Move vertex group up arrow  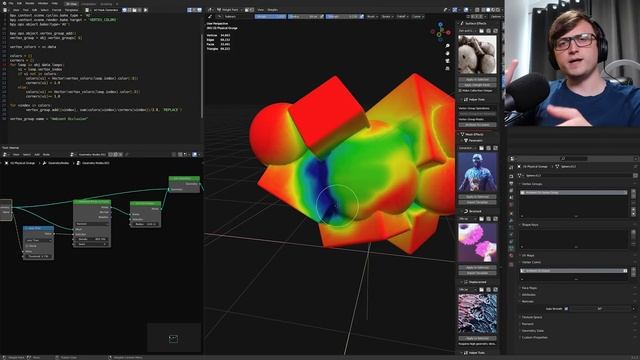(x=633, y=209)
